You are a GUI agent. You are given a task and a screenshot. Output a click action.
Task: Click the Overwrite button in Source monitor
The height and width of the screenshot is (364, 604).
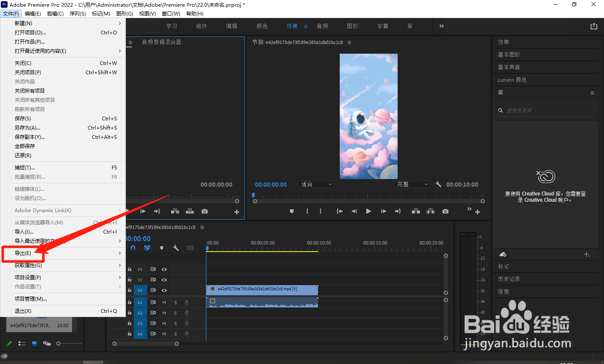click(190, 211)
